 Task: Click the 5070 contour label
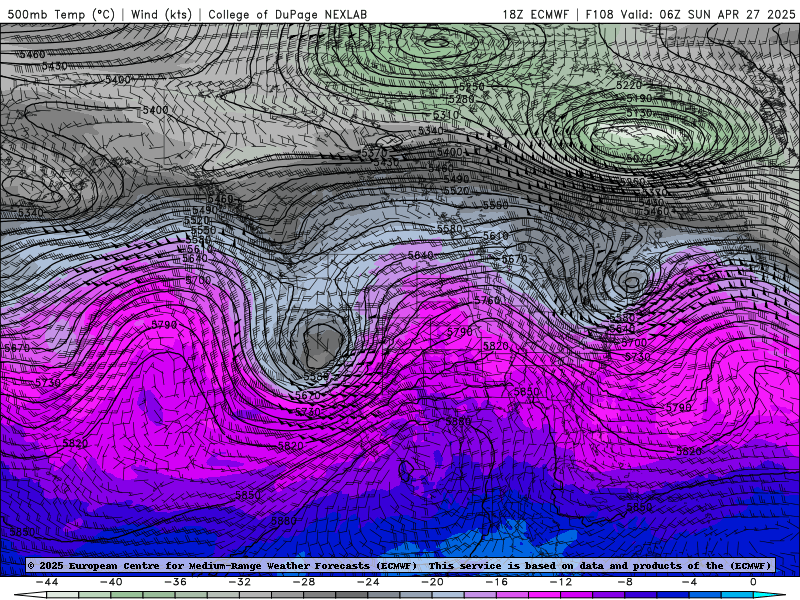click(x=639, y=159)
